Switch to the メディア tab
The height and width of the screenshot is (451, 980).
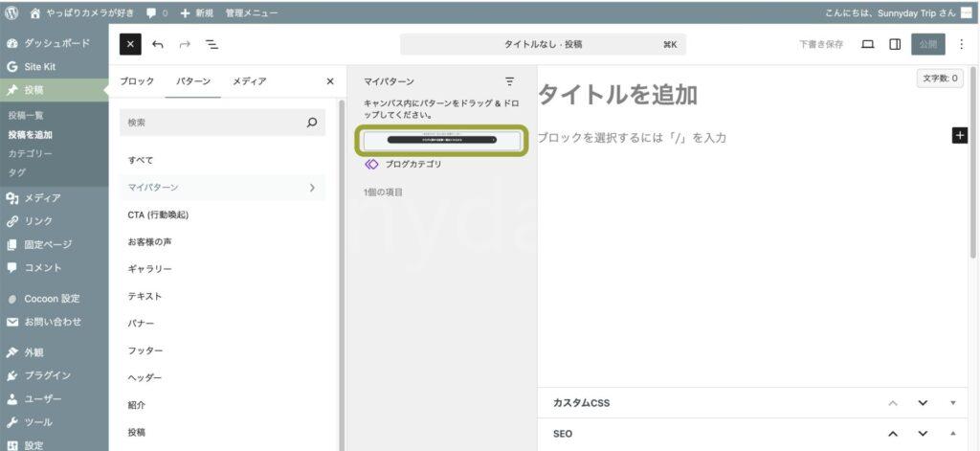tap(250, 81)
